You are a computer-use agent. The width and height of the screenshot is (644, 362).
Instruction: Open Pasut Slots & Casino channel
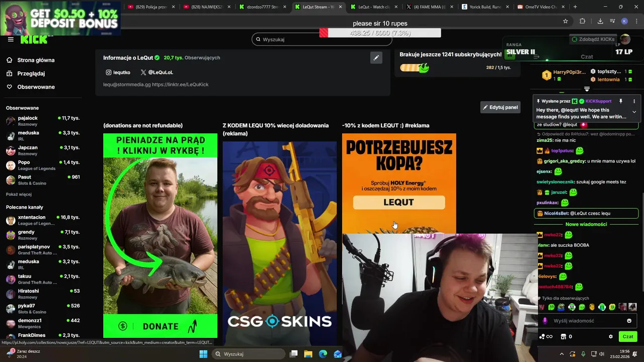(43, 179)
